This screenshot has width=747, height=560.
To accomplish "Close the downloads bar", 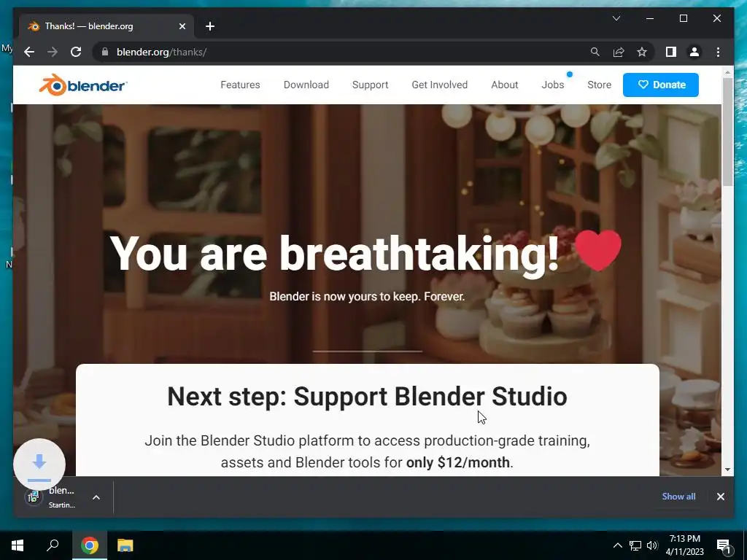I will [720, 497].
